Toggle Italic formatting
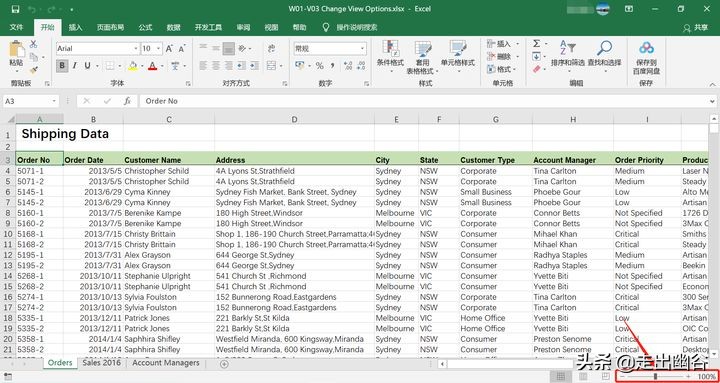This screenshot has width=720, height=383. tap(74, 66)
